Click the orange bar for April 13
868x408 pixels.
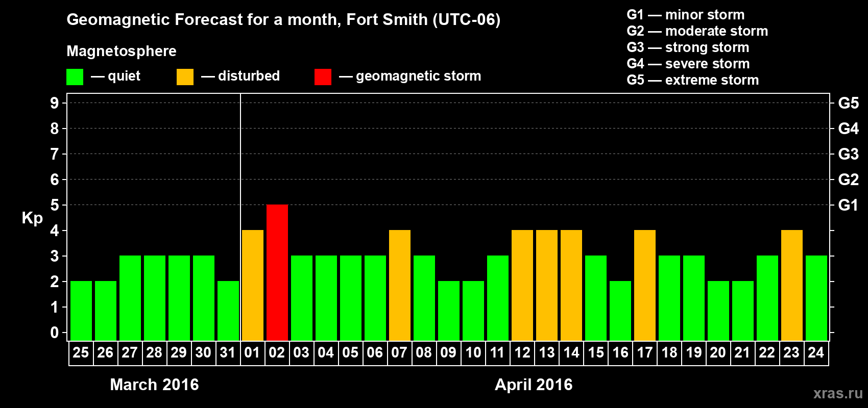pos(547,285)
